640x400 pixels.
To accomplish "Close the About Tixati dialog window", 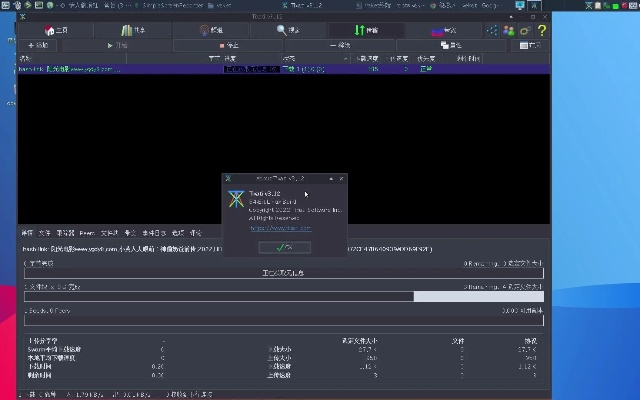I will coord(343,176).
